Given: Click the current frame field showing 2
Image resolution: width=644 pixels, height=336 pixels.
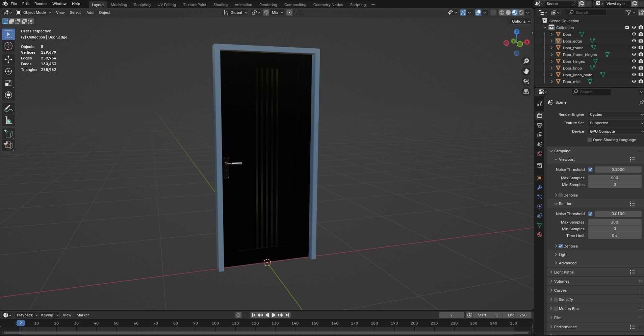Looking at the screenshot, I should 452,315.
